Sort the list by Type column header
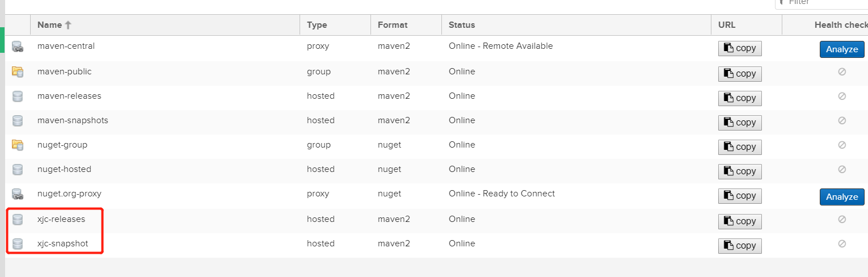Screen dimensions: 868x277 (x=317, y=25)
